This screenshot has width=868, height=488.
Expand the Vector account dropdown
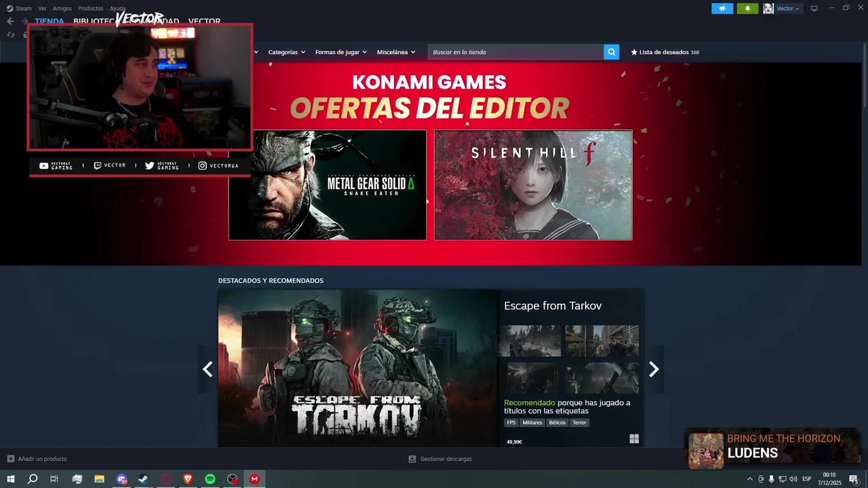(788, 8)
